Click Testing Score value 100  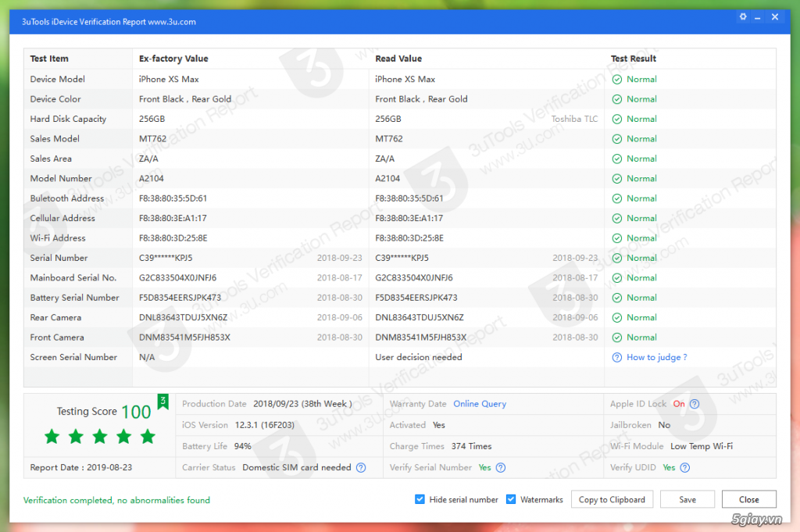[136, 412]
